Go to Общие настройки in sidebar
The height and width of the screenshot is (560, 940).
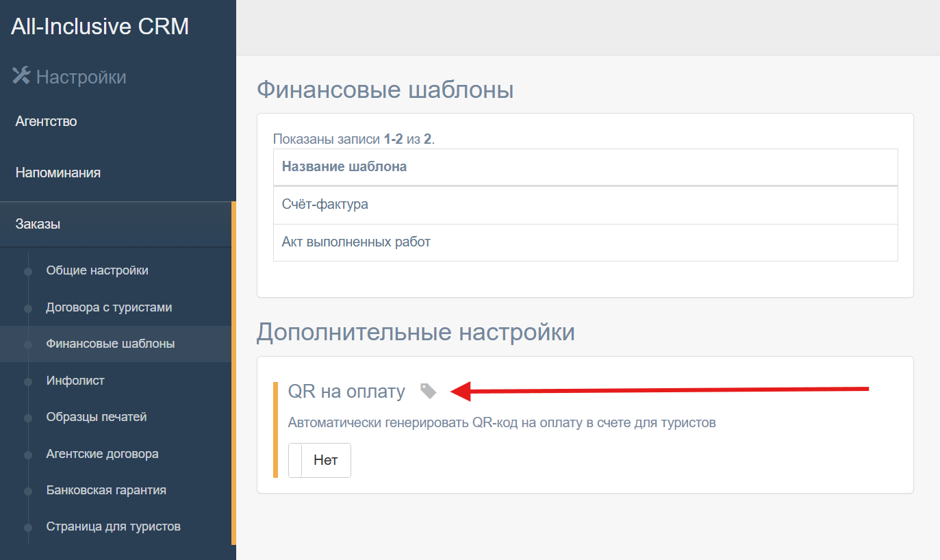coord(97,270)
